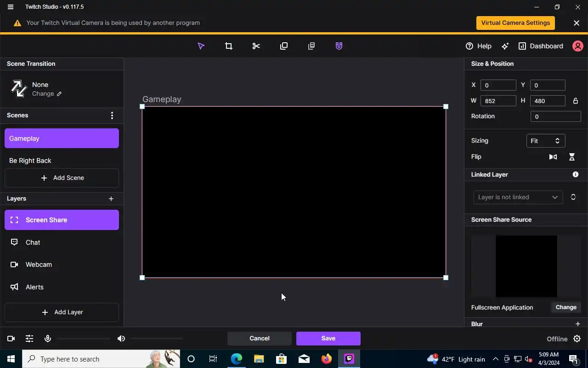Select the Chat layer
The width and height of the screenshot is (588, 368).
click(x=62, y=242)
